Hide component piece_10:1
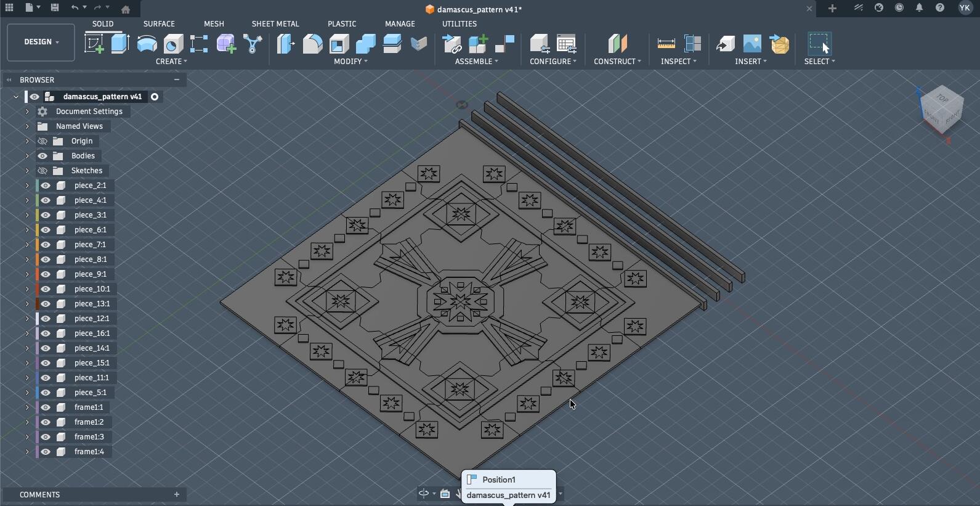 tap(46, 289)
